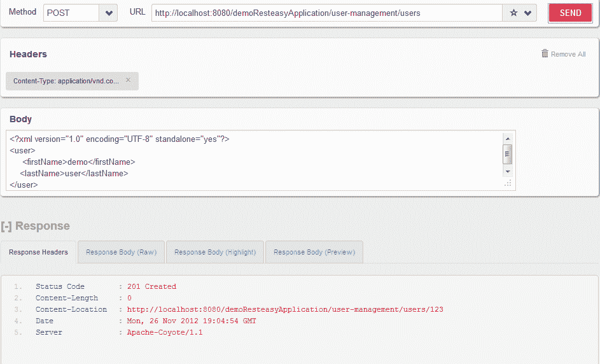The height and width of the screenshot is (364, 600).
Task: Send the POST request with SEND button
Action: (570, 13)
